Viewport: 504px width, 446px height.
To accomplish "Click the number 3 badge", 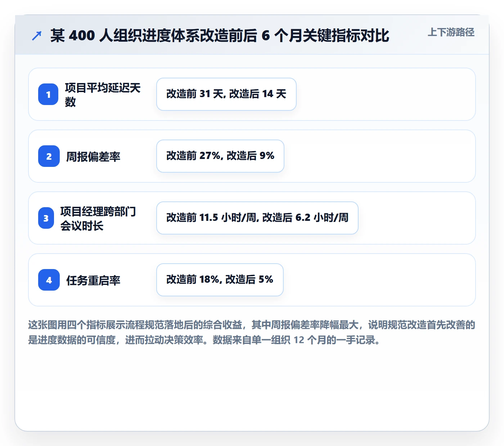I will [46, 218].
